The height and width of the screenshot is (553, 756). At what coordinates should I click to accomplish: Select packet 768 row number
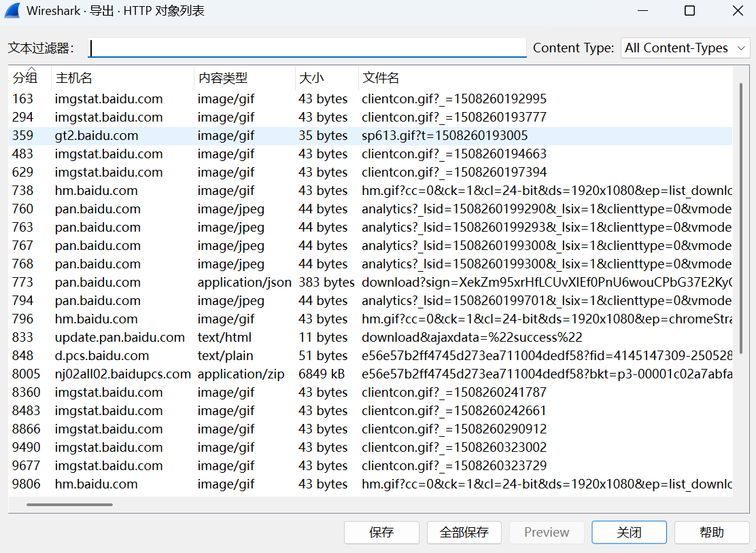(x=22, y=264)
